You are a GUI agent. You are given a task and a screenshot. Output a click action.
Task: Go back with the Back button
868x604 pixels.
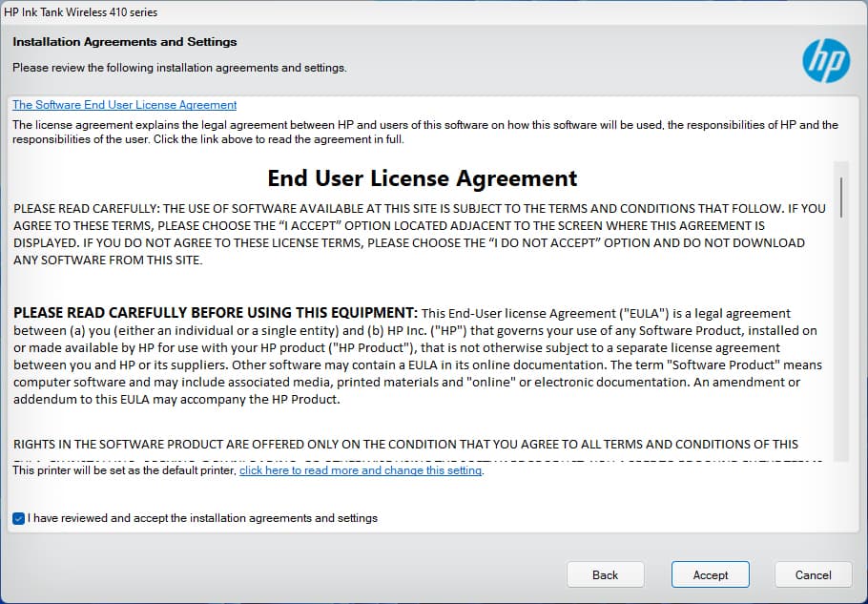pos(605,574)
